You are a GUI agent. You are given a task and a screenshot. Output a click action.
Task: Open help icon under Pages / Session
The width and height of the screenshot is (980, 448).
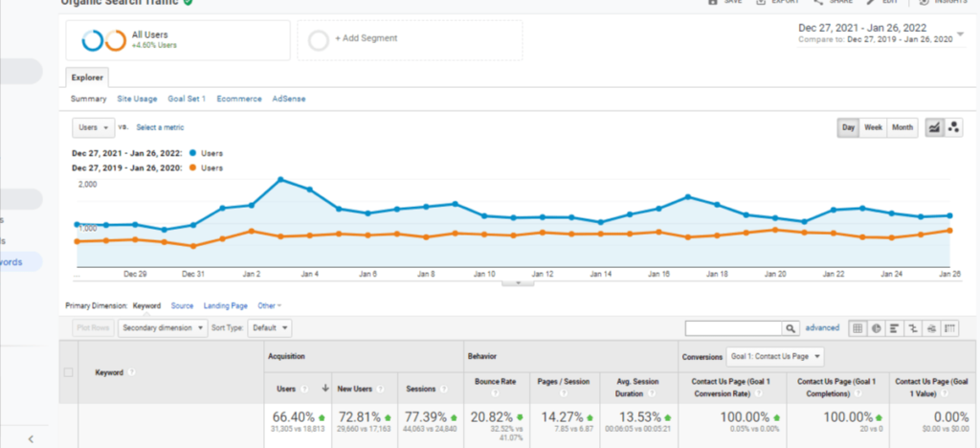(x=564, y=394)
